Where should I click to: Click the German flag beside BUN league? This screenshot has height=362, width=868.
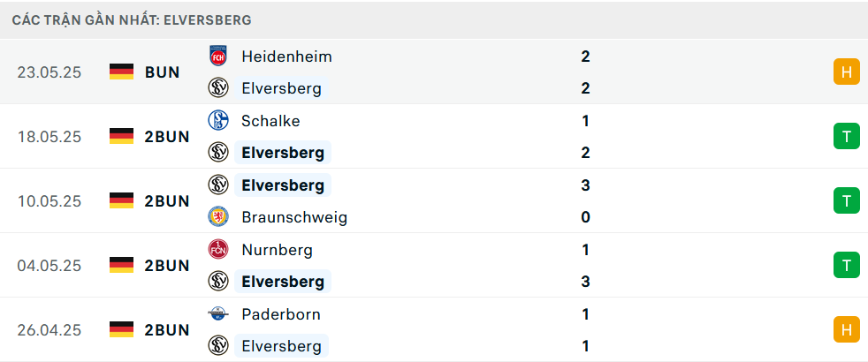[121, 72]
